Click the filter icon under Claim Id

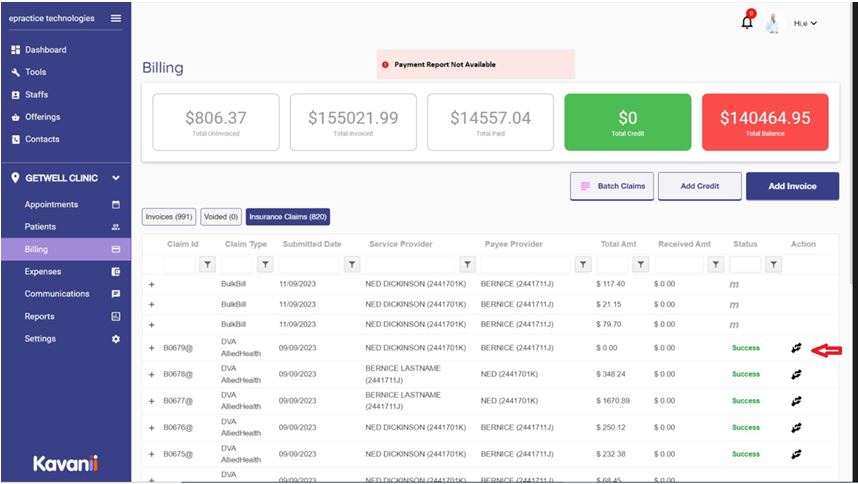point(207,265)
